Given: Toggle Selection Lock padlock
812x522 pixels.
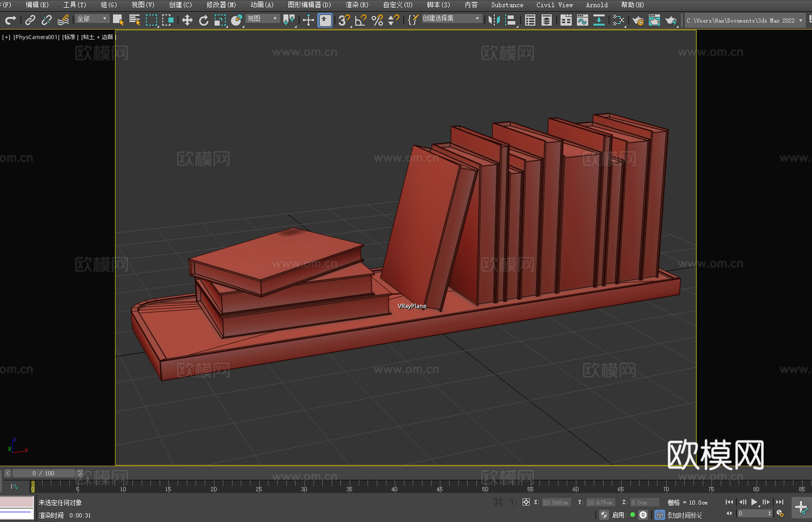Looking at the screenshot, I should point(512,502).
